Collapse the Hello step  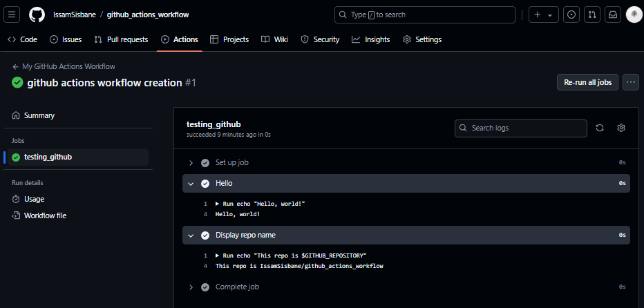point(406,183)
